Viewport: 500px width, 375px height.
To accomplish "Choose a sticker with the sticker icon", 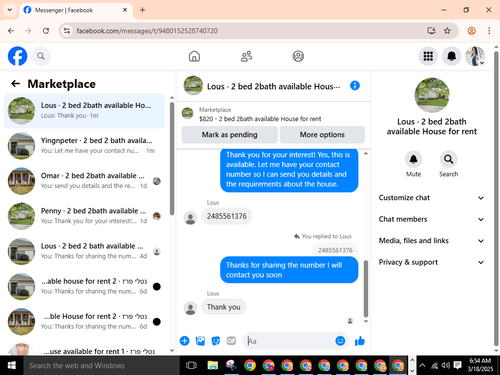I will pyautogui.click(x=216, y=341).
